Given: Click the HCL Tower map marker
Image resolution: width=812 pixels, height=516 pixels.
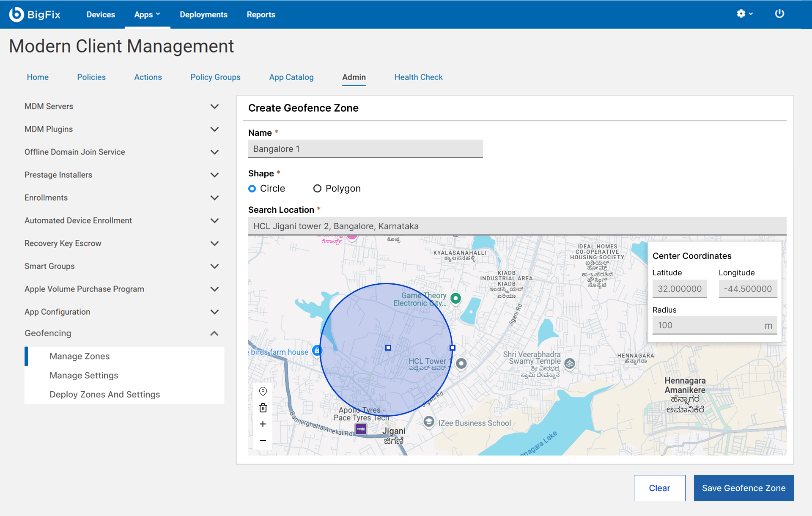Looking at the screenshot, I should coord(461,363).
